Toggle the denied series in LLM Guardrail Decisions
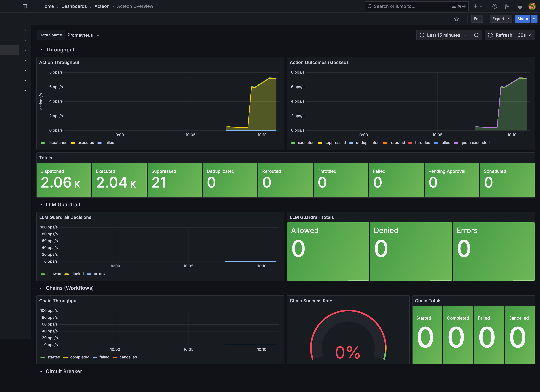540x392 pixels. (77, 274)
